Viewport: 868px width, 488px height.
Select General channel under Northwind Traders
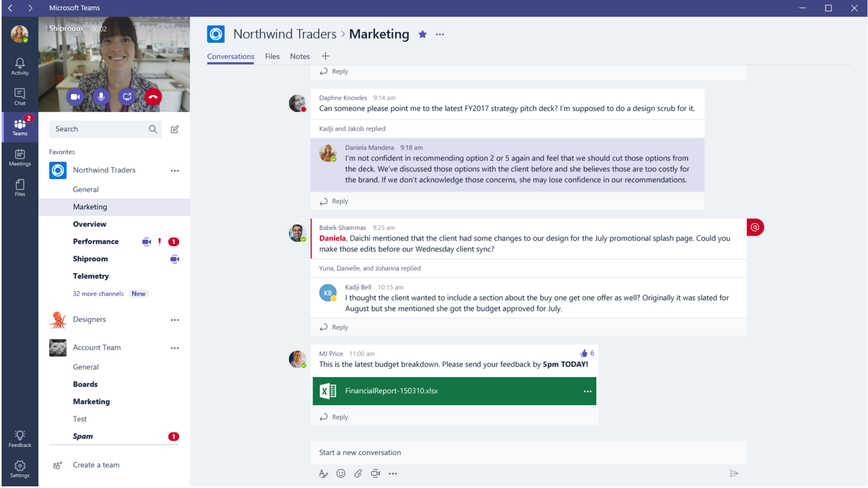pyautogui.click(x=86, y=189)
